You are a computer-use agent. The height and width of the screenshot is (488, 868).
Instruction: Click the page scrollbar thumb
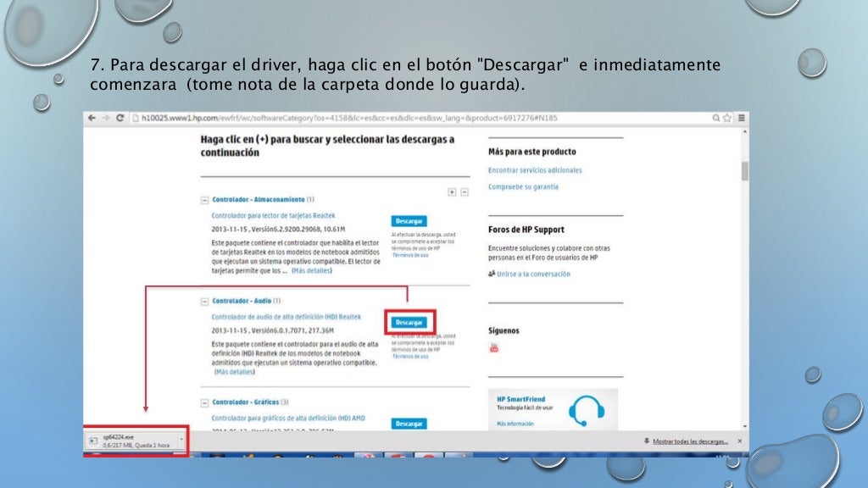pyautogui.click(x=744, y=171)
